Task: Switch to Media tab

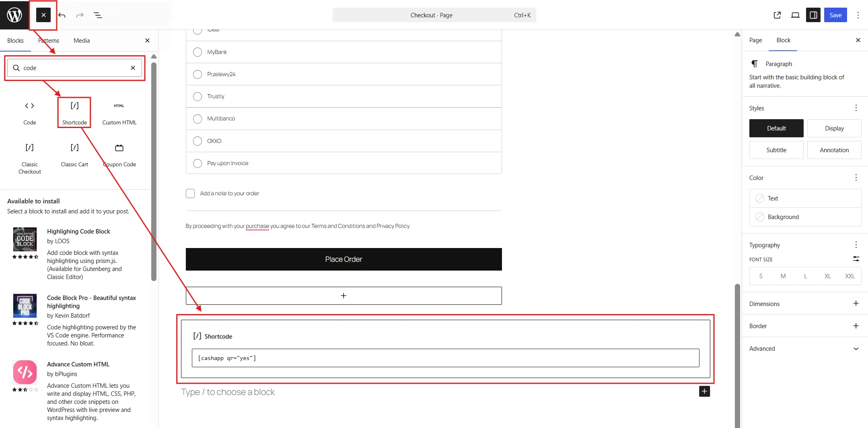Action: pos(82,40)
